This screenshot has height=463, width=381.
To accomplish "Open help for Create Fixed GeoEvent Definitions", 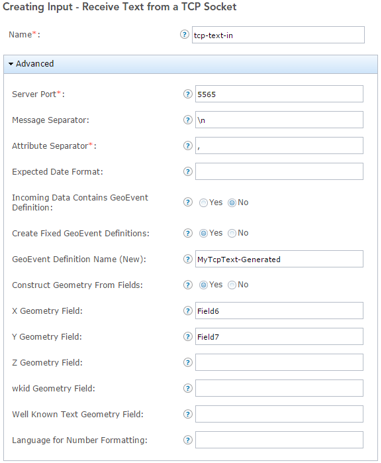I will coord(188,233).
